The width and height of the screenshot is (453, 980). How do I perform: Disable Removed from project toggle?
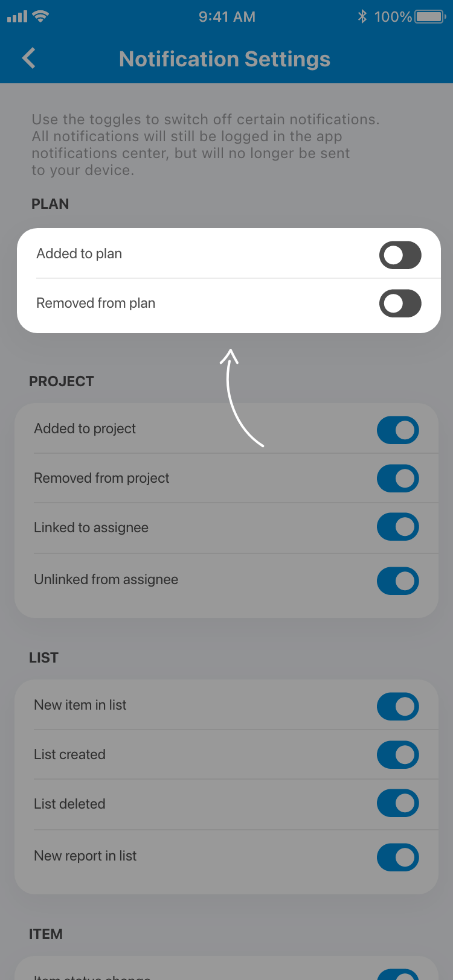[397, 479]
